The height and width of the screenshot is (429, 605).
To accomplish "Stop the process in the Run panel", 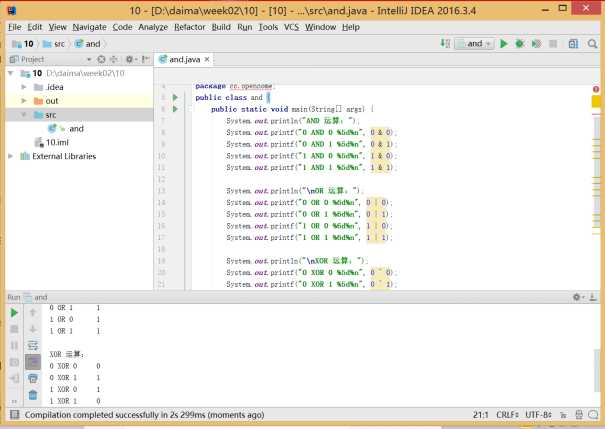I will coord(14,329).
